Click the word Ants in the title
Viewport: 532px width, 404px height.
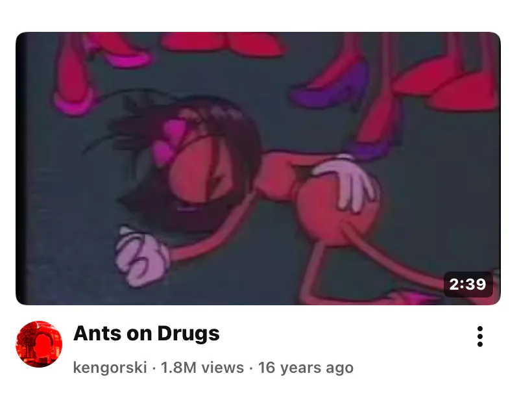point(97,333)
